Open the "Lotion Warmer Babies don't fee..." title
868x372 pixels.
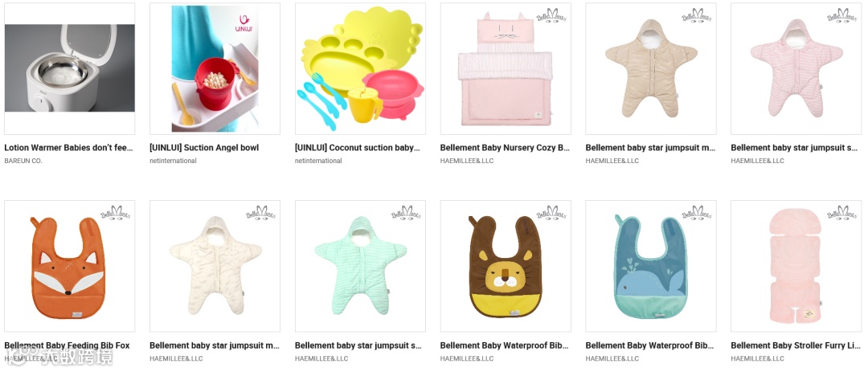(68, 148)
